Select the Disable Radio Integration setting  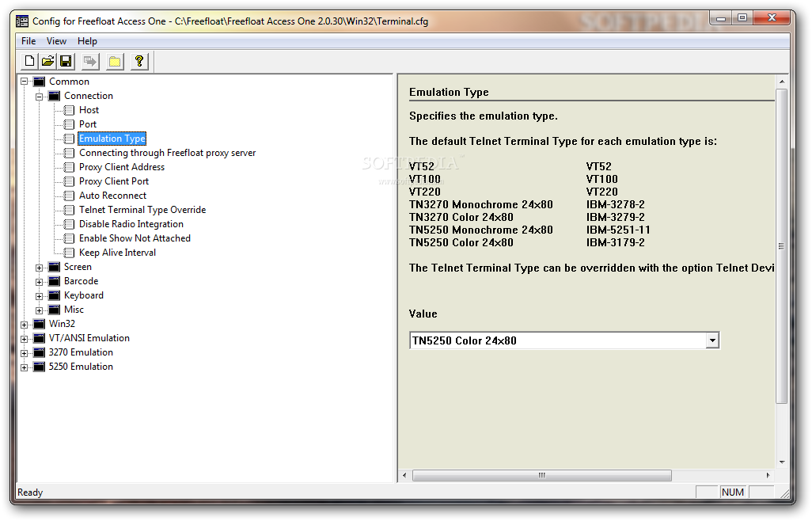(x=131, y=224)
